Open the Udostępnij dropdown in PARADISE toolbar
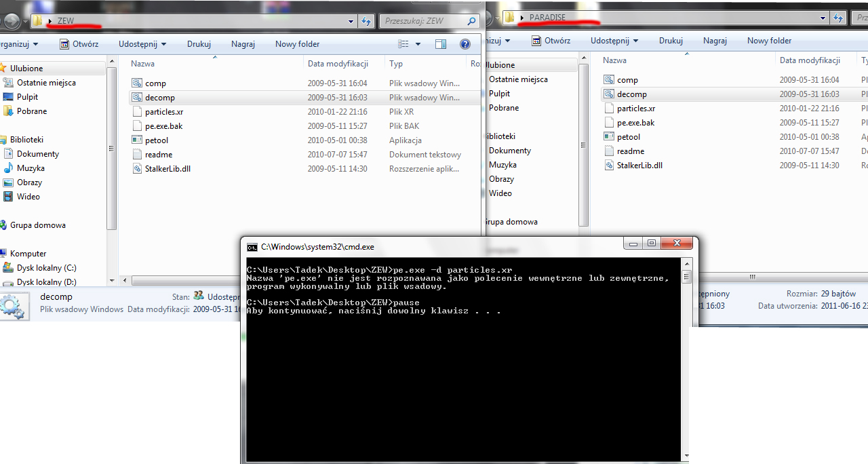This screenshot has width=868, height=464. pyautogui.click(x=614, y=41)
